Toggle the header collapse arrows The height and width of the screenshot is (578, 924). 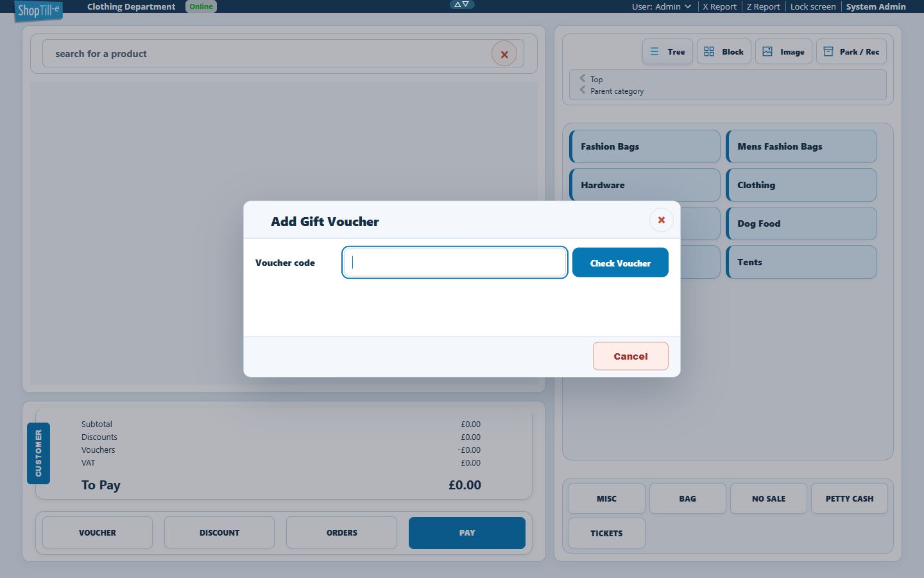pos(461,4)
